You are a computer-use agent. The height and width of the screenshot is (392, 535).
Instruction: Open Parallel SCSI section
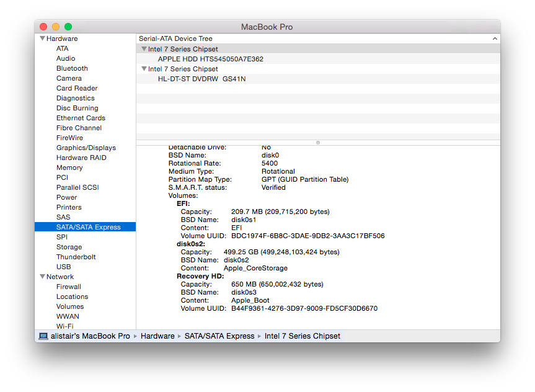(x=77, y=187)
